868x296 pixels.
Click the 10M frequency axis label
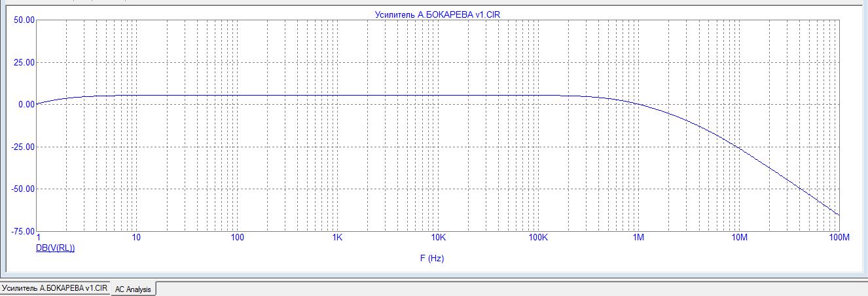tap(739, 237)
